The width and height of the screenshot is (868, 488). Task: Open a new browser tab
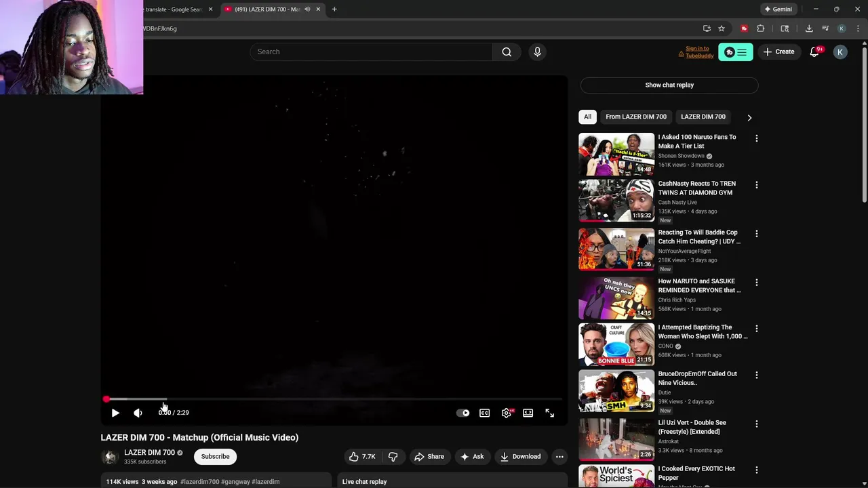(334, 9)
